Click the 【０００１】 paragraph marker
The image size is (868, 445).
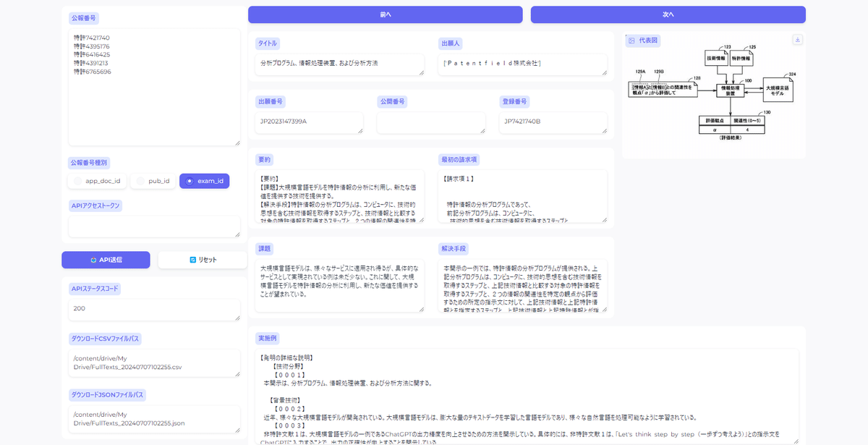click(x=289, y=375)
